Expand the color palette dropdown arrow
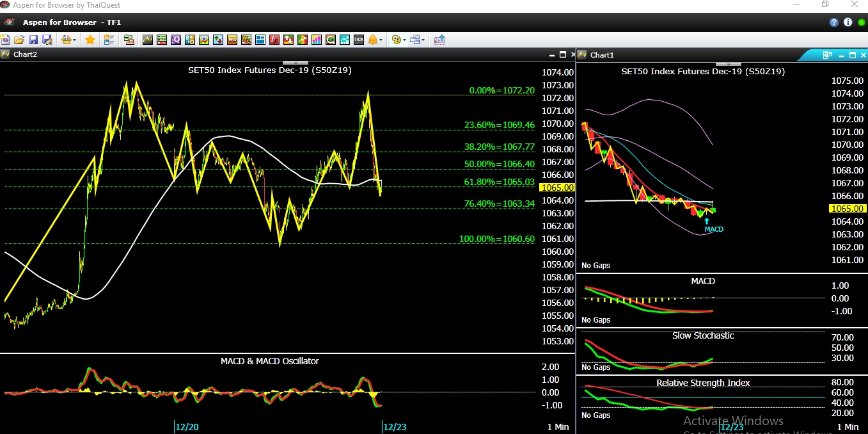Screen dimensions: 868x434 pos(405,40)
